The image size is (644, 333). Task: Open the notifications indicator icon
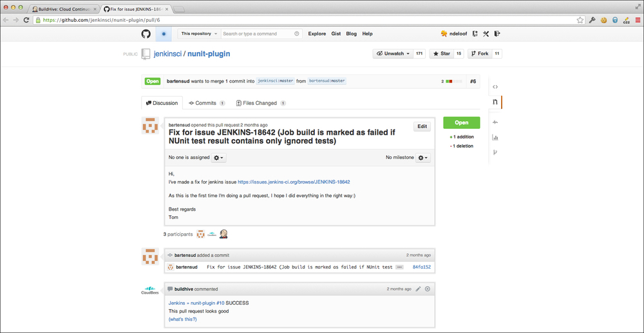tap(164, 33)
